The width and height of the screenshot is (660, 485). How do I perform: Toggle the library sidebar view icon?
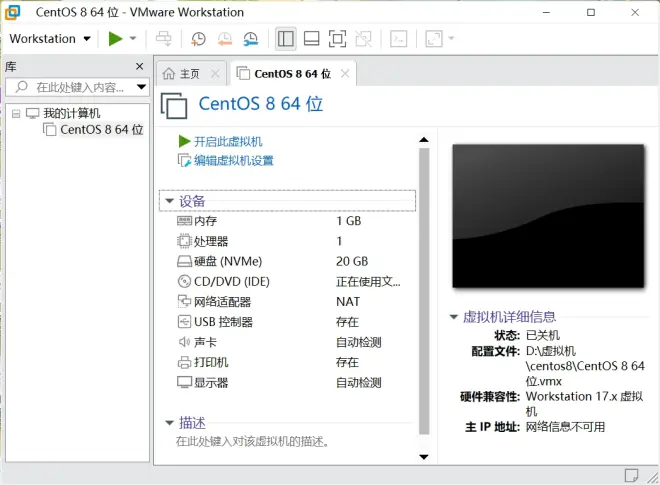click(x=285, y=39)
